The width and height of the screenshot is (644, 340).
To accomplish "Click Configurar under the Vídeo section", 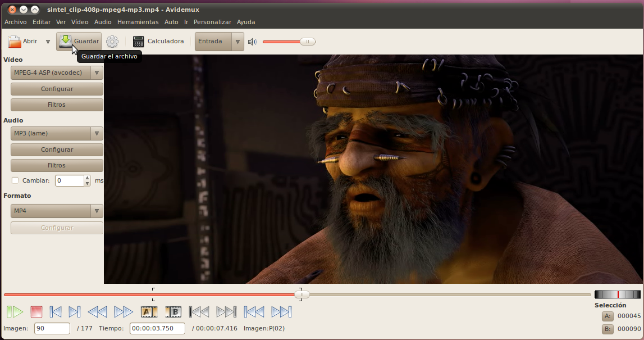I will [57, 89].
